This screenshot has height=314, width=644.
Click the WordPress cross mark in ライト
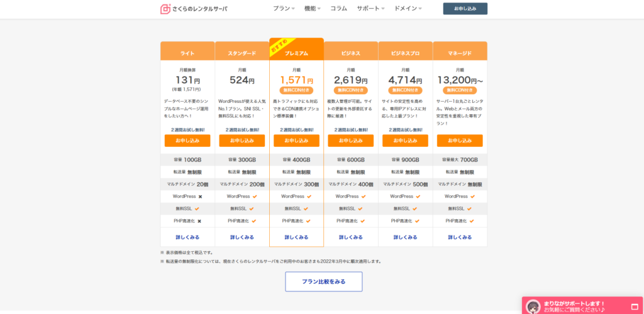pyautogui.click(x=200, y=197)
